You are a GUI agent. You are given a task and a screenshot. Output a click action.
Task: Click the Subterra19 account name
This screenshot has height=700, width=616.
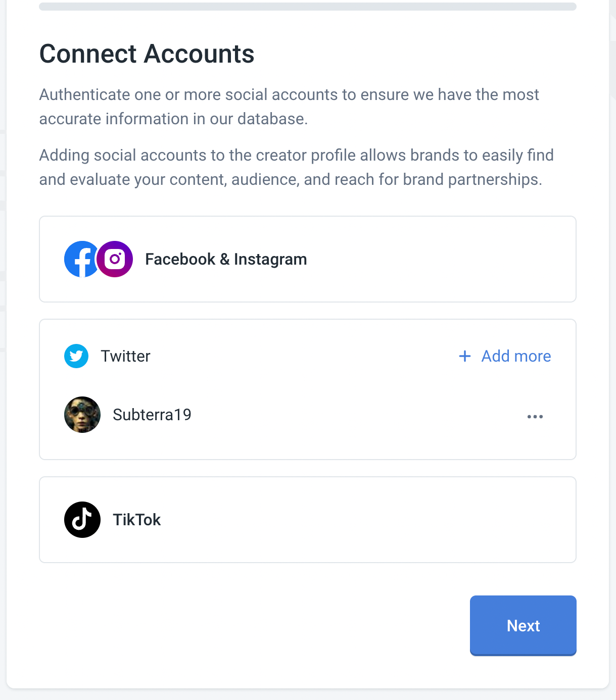(152, 415)
